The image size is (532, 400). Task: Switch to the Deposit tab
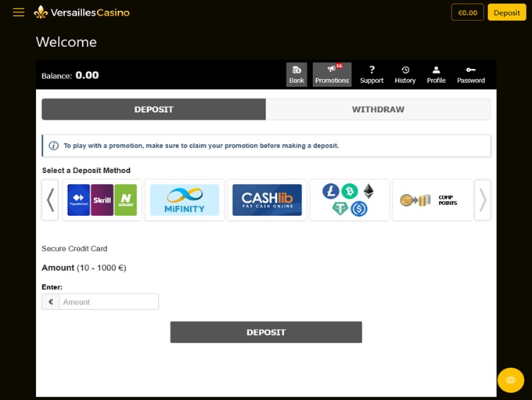tap(154, 110)
